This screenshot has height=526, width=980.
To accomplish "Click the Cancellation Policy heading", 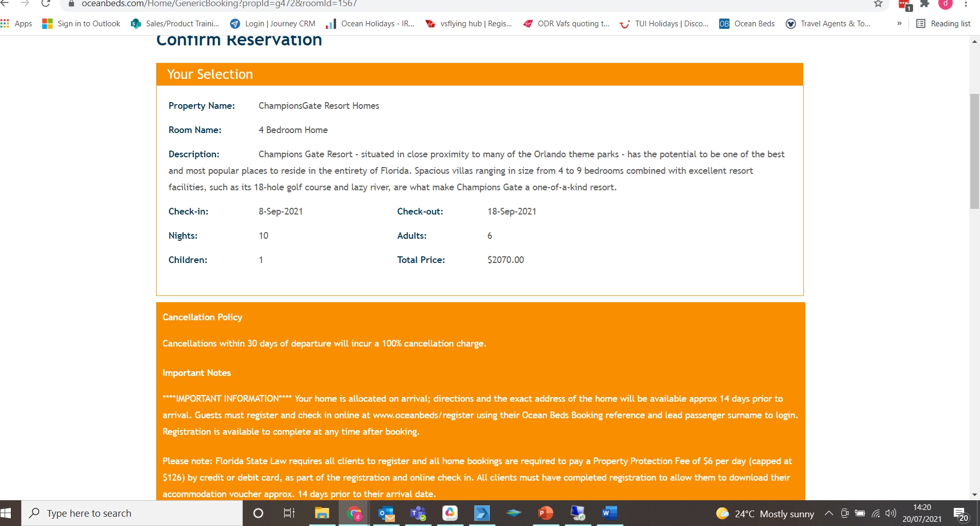I will pyautogui.click(x=202, y=317).
